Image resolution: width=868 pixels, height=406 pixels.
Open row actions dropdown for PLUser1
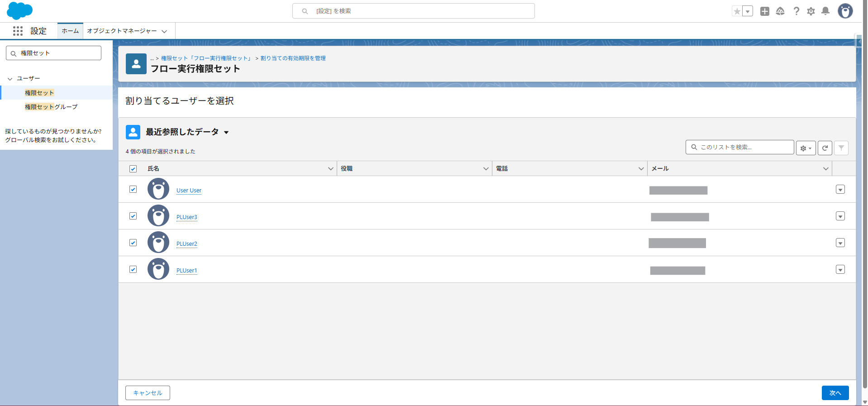pos(840,270)
